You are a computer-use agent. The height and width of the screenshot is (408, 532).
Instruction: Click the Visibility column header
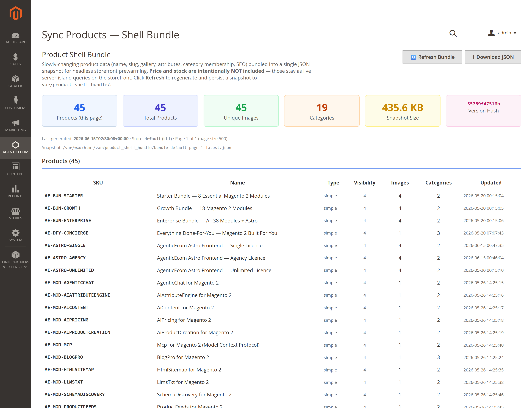point(364,183)
